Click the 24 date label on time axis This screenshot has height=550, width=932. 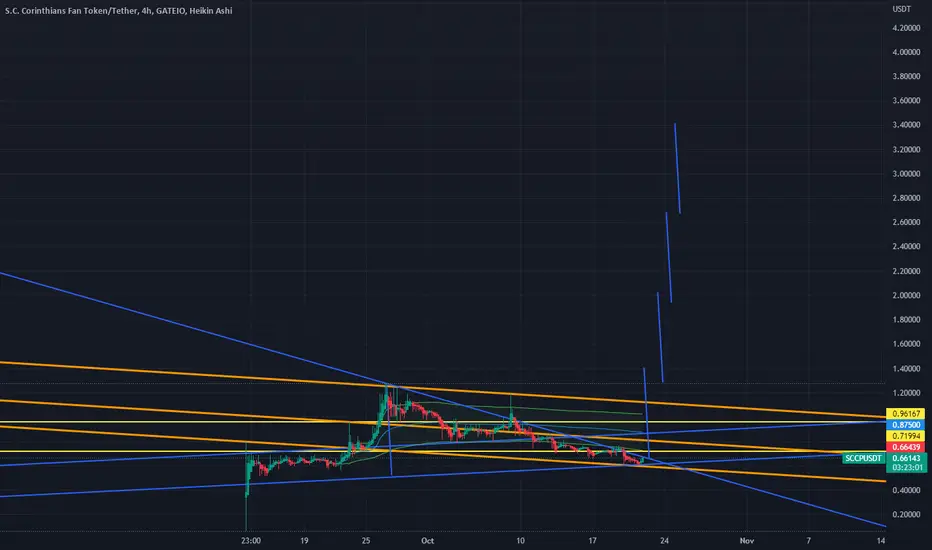664,540
